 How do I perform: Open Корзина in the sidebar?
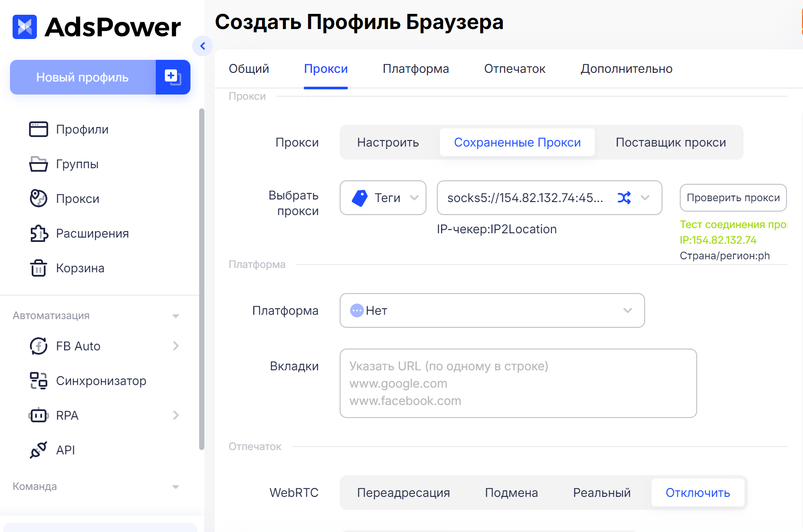[80, 268]
